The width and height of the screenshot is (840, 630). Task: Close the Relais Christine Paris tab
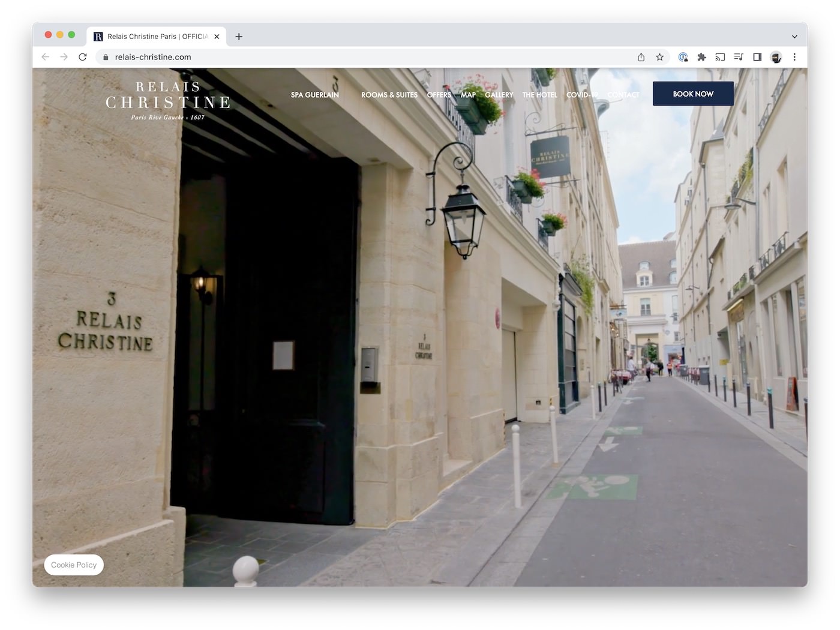pos(217,37)
